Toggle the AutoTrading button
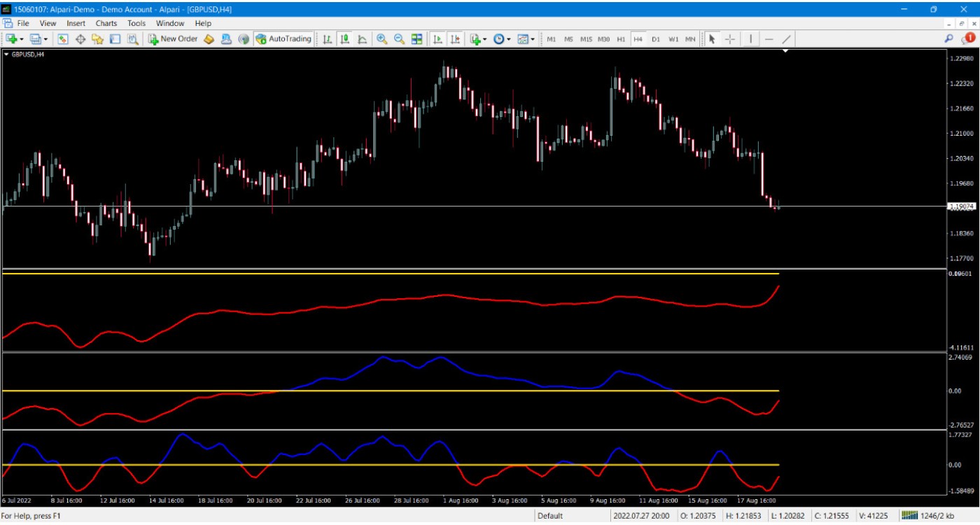This screenshot has height=525, width=980. pyautogui.click(x=283, y=39)
